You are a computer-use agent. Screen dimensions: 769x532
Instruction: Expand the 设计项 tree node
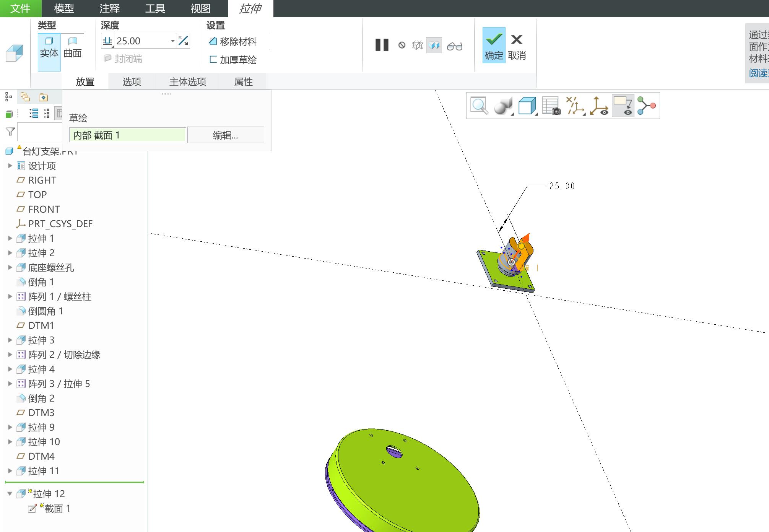tap(10, 166)
